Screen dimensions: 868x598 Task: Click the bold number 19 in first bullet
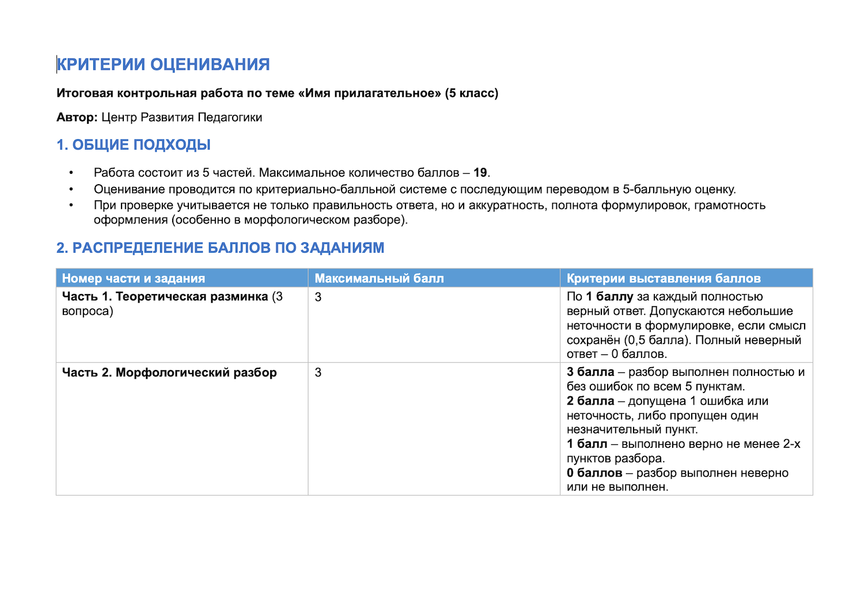point(480,173)
